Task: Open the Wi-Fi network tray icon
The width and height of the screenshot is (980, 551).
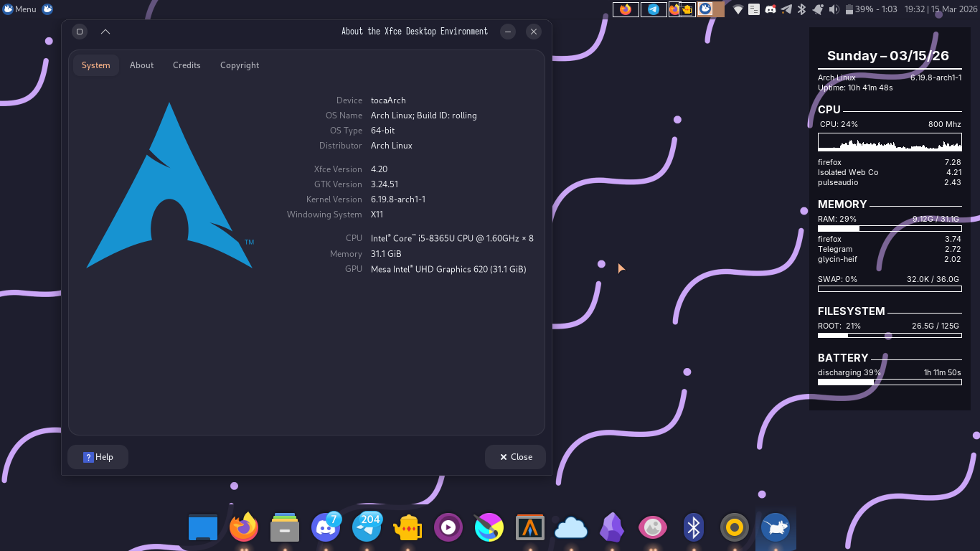Action: 738,9
